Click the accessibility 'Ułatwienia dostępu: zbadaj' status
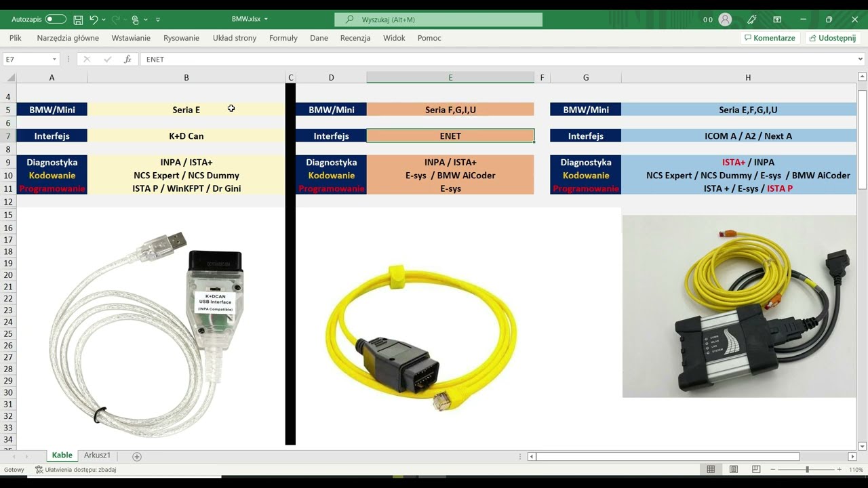The height and width of the screenshot is (488, 868). 75,470
